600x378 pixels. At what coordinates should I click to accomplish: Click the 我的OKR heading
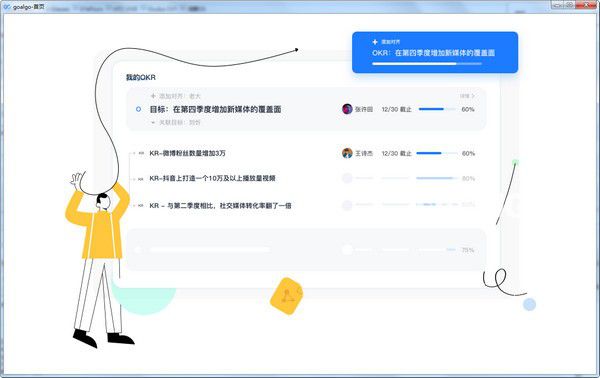pyautogui.click(x=141, y=77)
